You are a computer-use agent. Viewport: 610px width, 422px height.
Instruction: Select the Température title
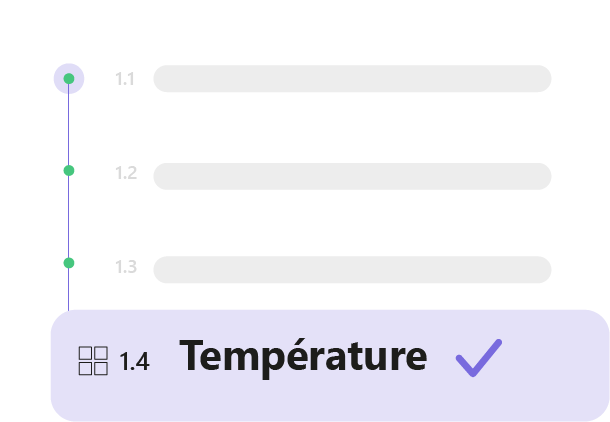click(303, 357)
